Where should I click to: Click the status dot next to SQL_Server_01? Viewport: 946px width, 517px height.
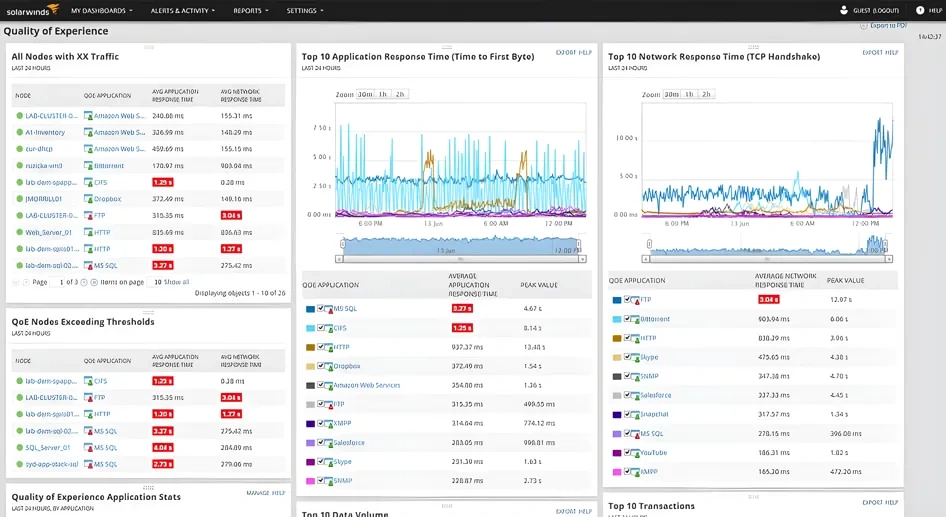point(19,448)
